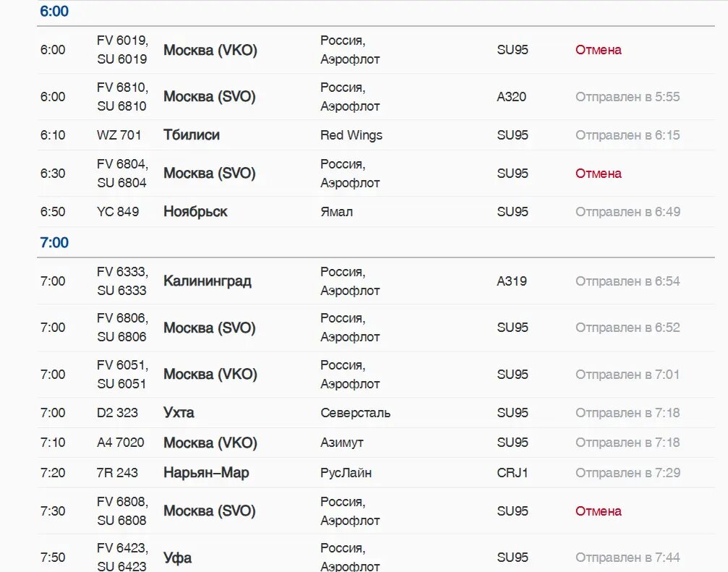Click flight number 7R 243
This screenshot has width=728, height=572.
117,473
